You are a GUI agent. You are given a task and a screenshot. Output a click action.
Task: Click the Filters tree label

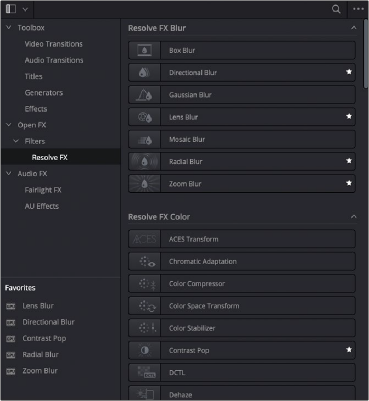pyautogui.click(x=35, y=141)
